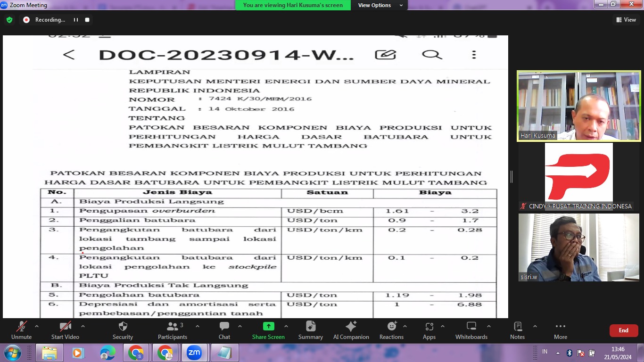This screenshot has height=362, width=644.
Task: Click the back arrow in the shared document
Action: (69, 55)
